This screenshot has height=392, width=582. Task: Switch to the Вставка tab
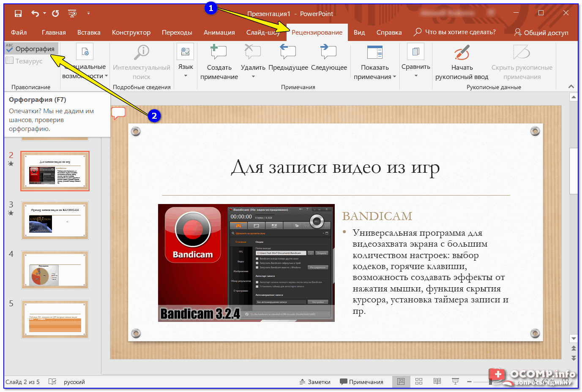point(89,33)
